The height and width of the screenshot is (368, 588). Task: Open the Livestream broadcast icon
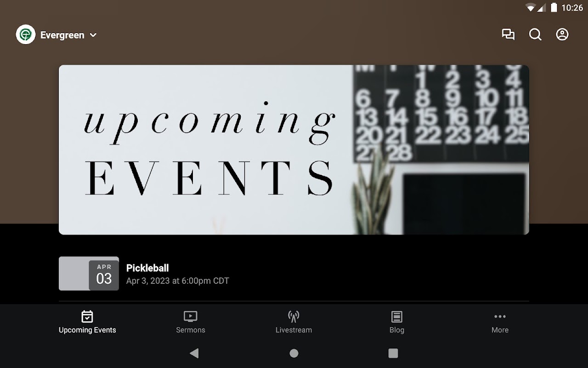coord(294,316)
